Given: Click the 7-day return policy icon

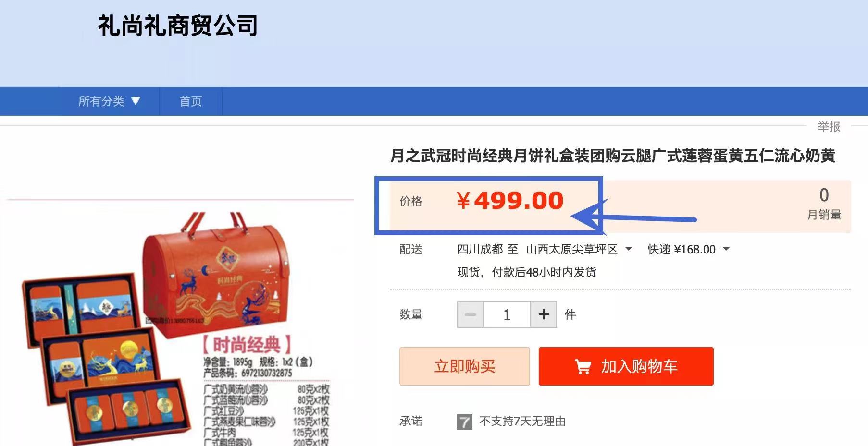Looking at the screenshot, I should click(x=464, y=422).
